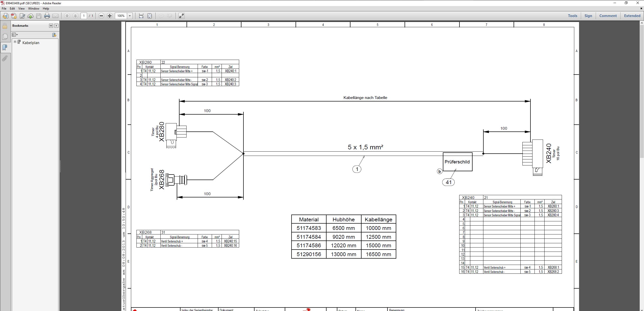Open the Window menu
The height and width of the screenshot is (311, 644).
(x=33, y=8)
